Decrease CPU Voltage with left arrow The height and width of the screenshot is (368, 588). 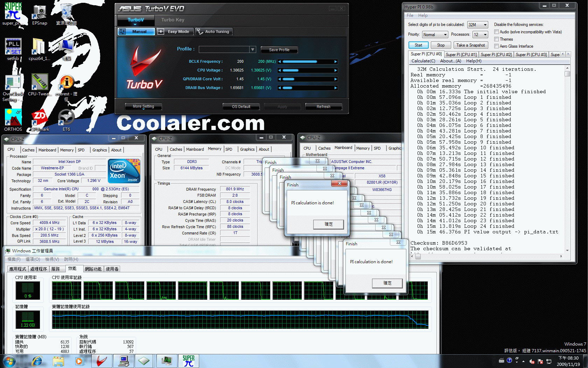pos(280,70)
